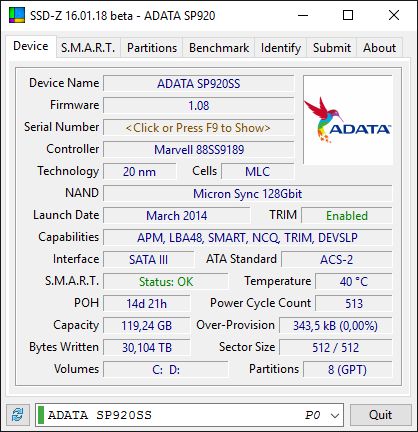Open the Submit tab
Viewport: 418px width, 432px height.
[x=332, y=48]
